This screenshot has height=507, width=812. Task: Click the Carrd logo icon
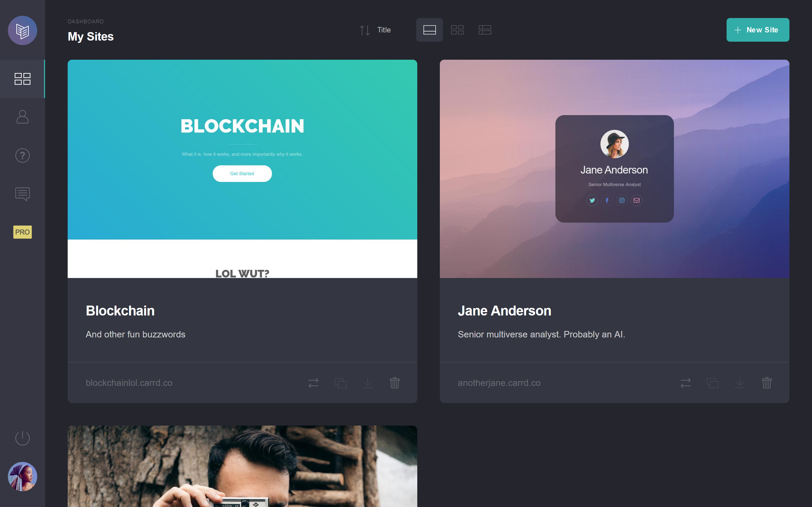(x=23, y=30)
